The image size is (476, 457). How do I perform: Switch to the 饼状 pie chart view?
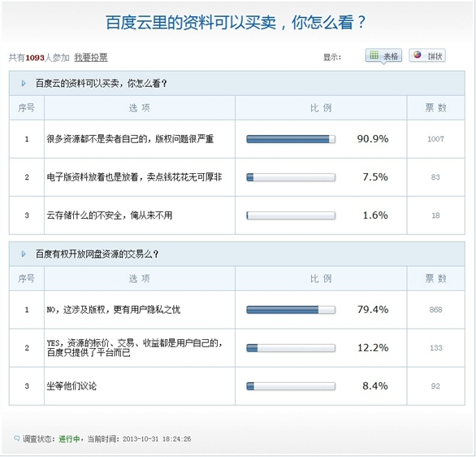427,55
